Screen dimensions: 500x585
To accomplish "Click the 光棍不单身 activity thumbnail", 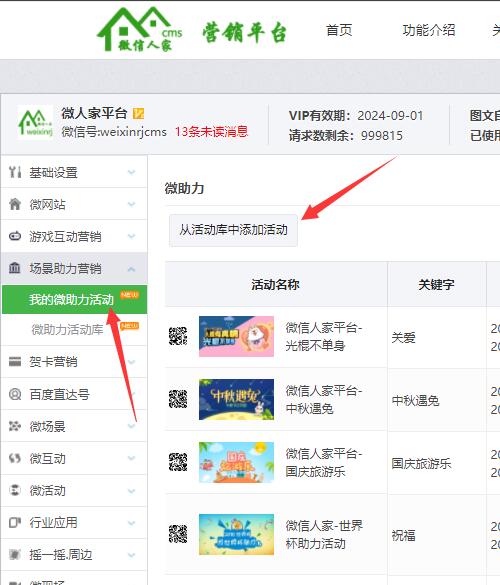I will pos(236,336).
